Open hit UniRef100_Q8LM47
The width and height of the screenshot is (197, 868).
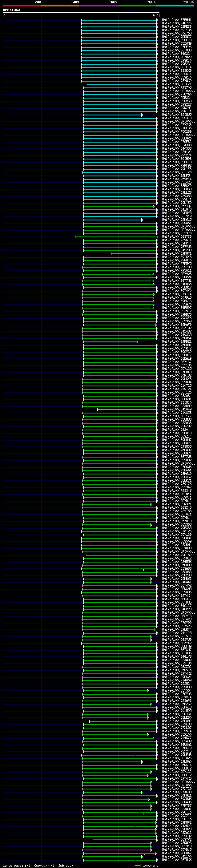coord(176,853)
